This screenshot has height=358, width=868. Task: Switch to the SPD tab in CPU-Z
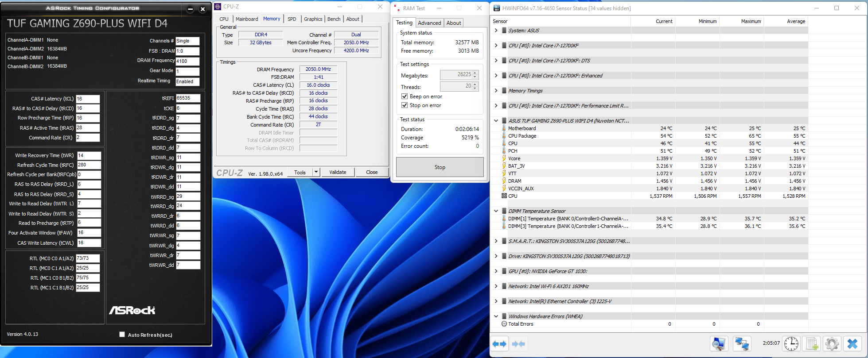coord(292,19)
